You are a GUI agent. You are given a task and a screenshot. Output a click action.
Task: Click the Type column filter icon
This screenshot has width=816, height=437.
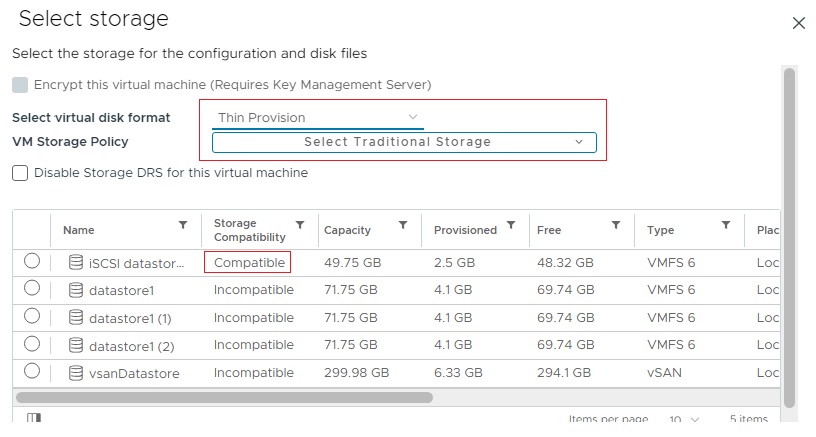pyautogui.click(x=726, y=226)
